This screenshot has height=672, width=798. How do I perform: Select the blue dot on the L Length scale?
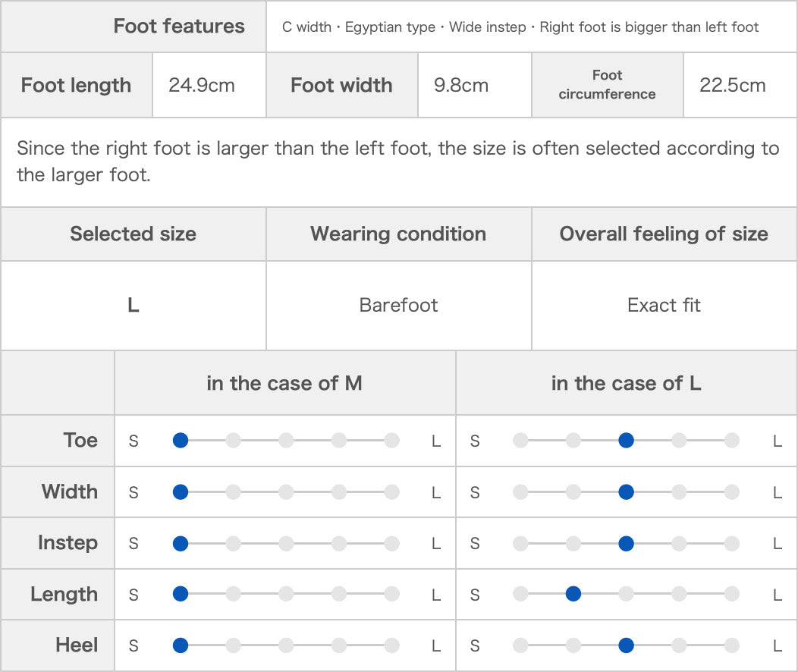(x=573, y=594)
